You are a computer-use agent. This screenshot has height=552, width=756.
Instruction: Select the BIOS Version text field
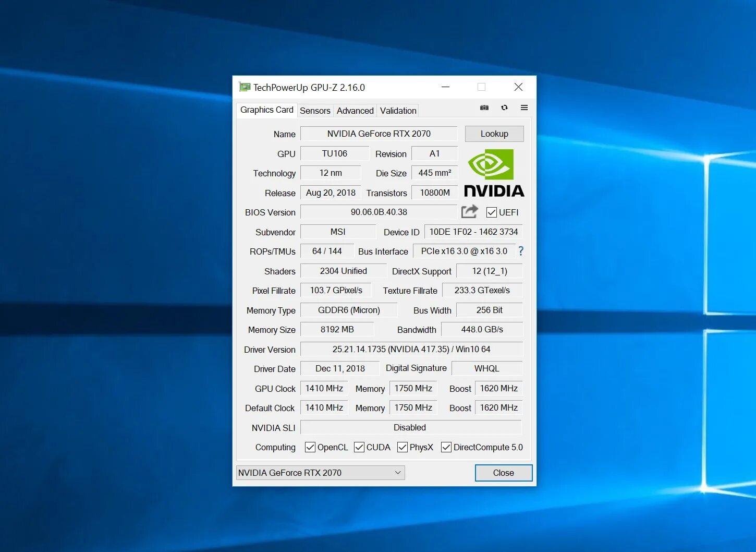(379, 212)
